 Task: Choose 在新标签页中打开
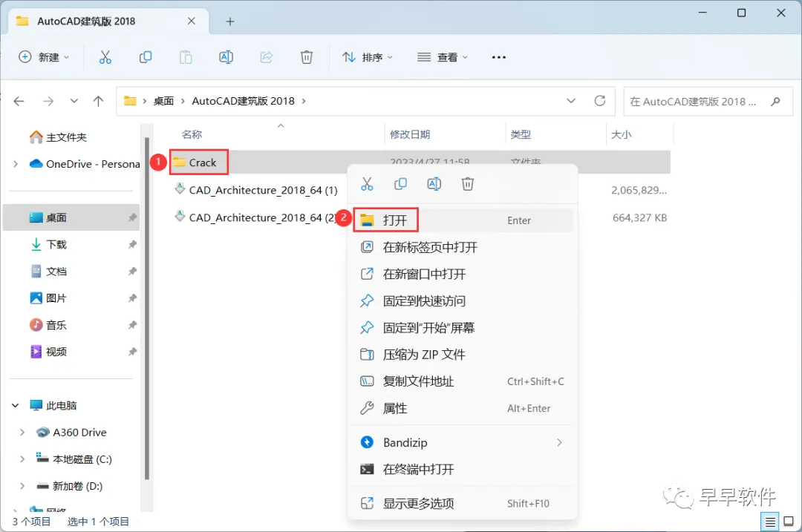click(x=463, y=247)
